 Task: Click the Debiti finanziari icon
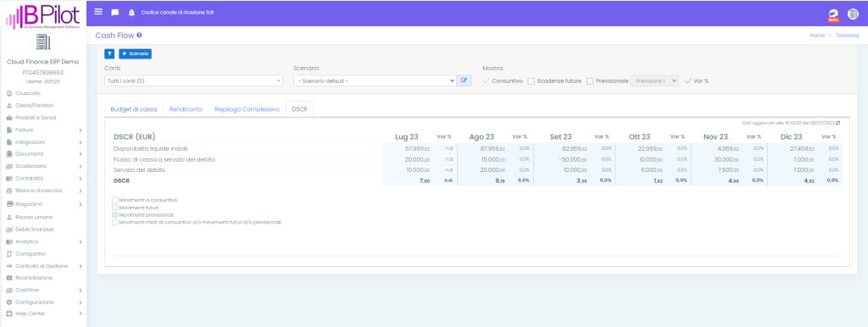(x=8, y=229)
